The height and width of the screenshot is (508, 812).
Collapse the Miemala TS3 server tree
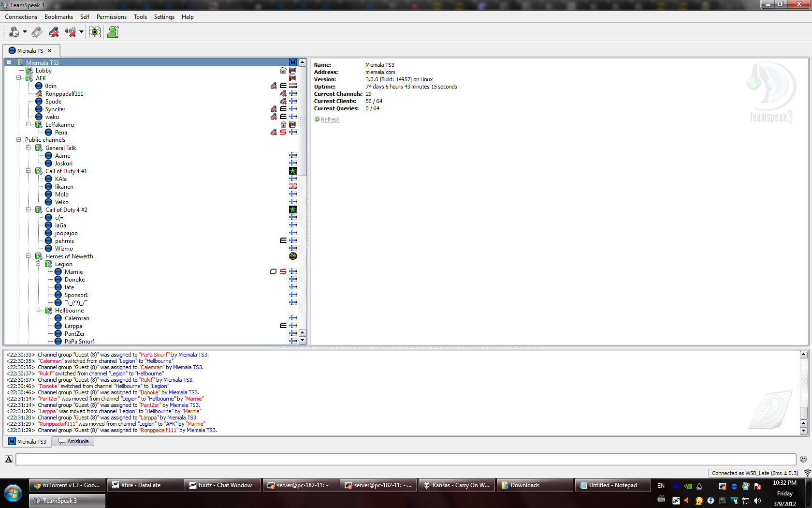(x=9, y=62)
